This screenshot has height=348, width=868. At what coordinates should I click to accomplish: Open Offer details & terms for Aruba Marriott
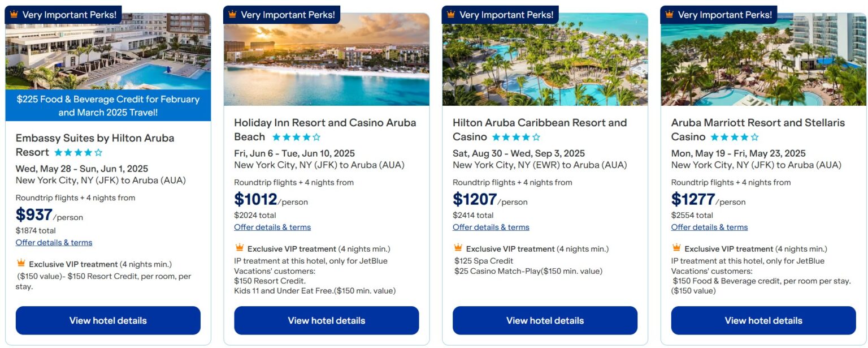click(x=709, y=227)
